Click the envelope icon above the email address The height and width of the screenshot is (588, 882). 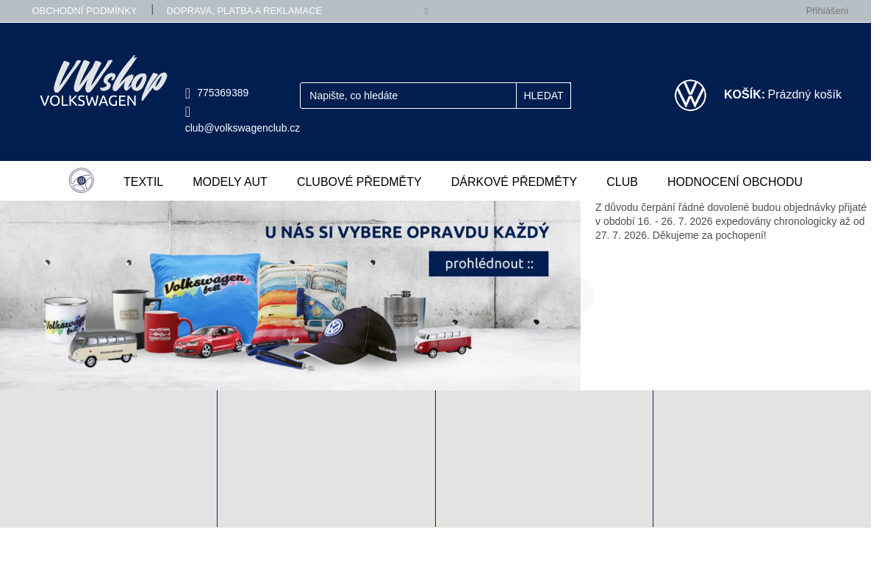pos(187,112)
